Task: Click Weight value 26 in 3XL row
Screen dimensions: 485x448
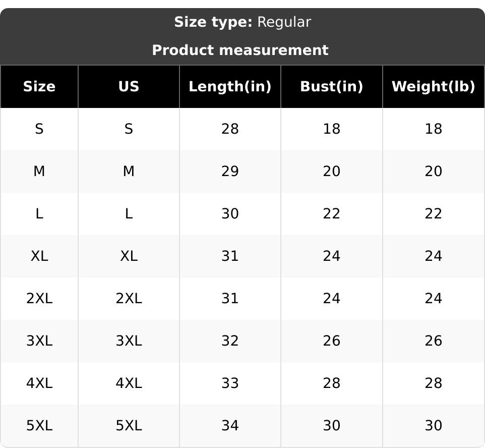Action: point(433,341)
